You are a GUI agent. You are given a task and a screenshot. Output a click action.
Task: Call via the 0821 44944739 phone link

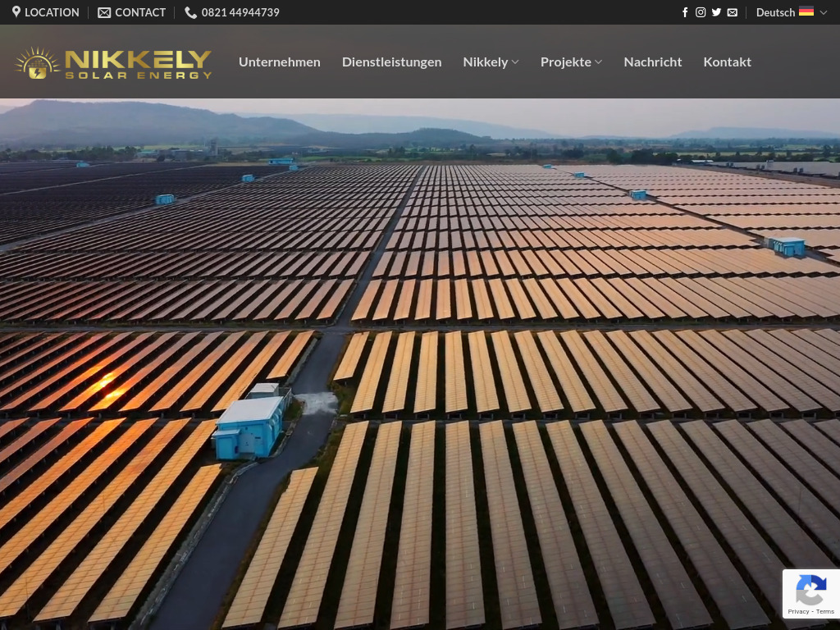(240, 12)
